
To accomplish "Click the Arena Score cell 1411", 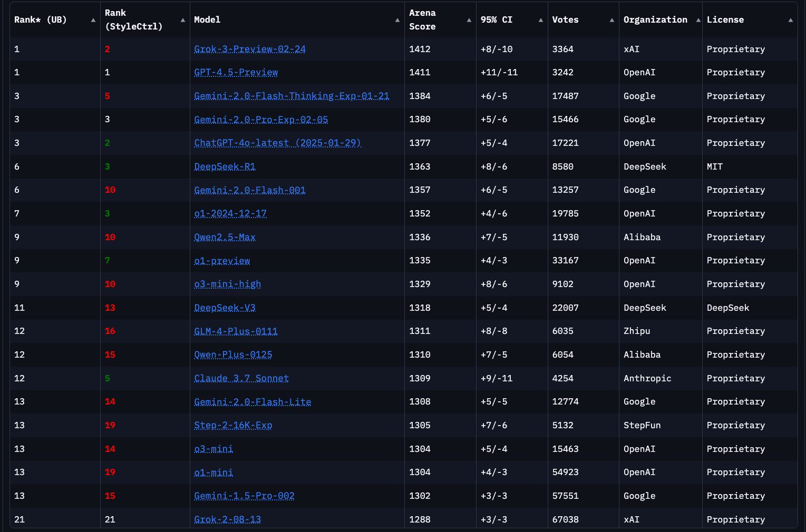I will pyautogui.click(x=420, y=72).
